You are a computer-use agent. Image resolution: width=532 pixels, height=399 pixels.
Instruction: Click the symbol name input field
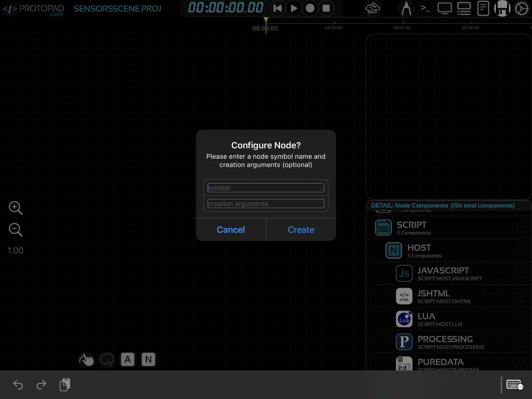pos(266,188)
